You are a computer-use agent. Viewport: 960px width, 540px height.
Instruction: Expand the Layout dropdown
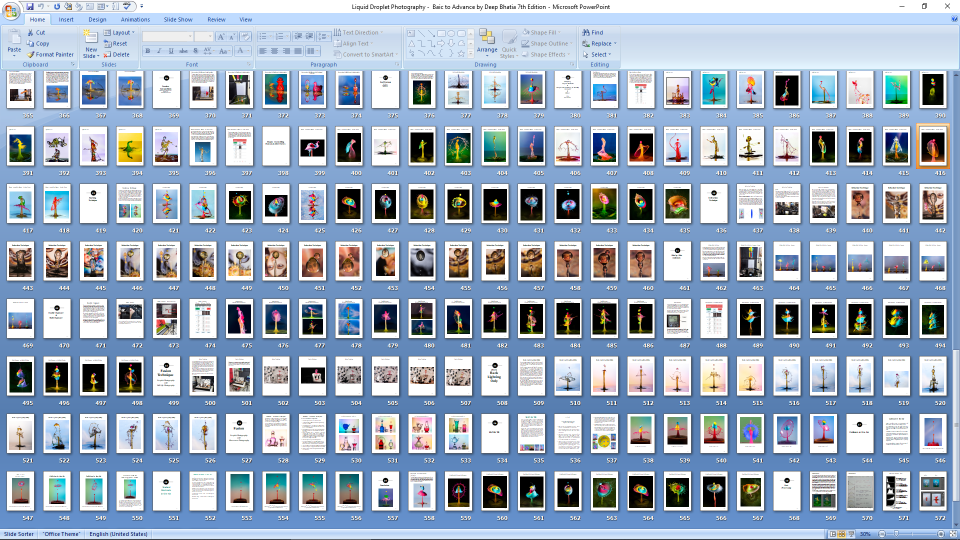click(x=121, y=33)
